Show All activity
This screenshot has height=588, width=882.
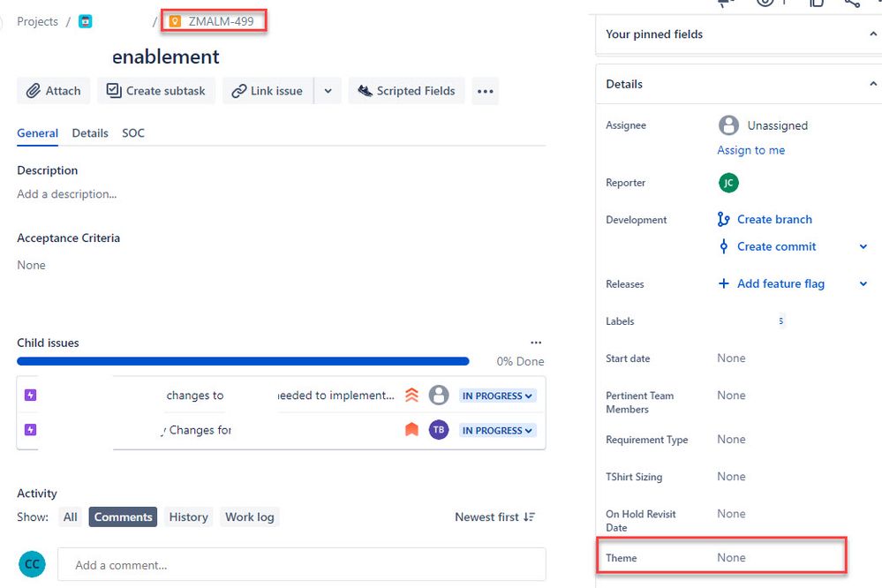click(71, 517)
